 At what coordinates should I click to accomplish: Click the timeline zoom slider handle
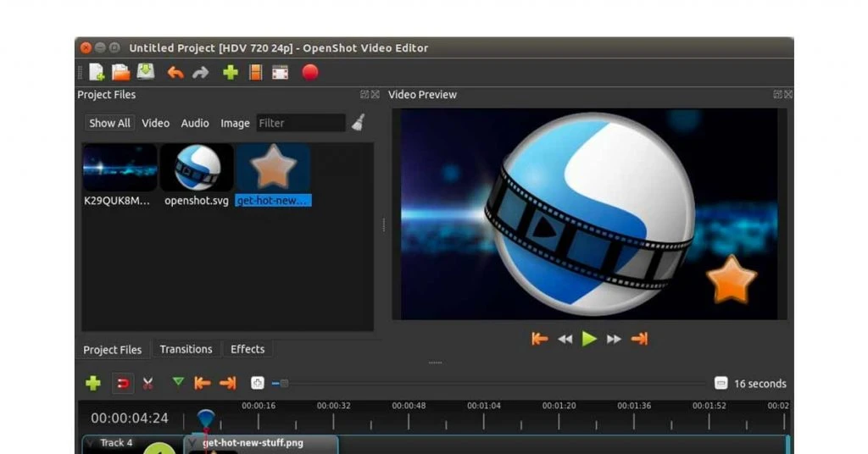coord(284,384)
